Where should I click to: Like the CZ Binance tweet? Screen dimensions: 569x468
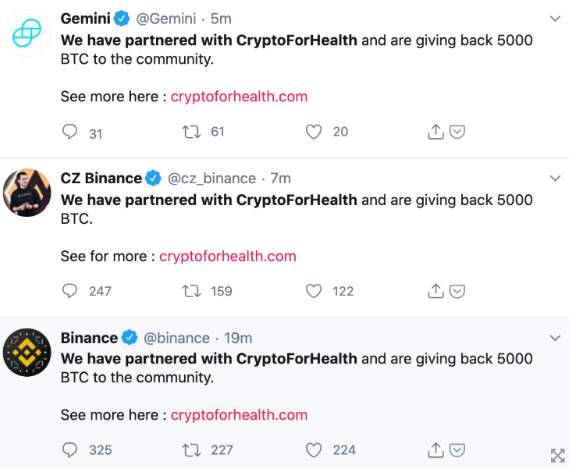pos(314,291)
